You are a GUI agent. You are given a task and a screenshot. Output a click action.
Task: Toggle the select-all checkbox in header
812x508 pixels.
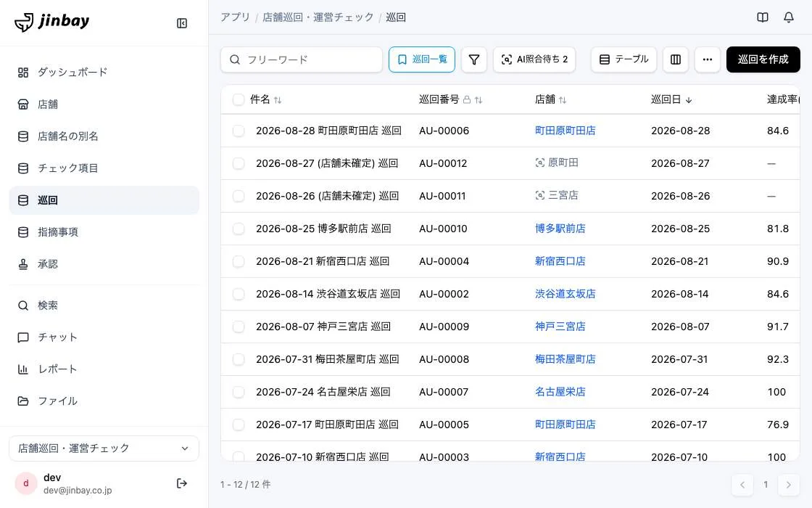coord(239,99)
